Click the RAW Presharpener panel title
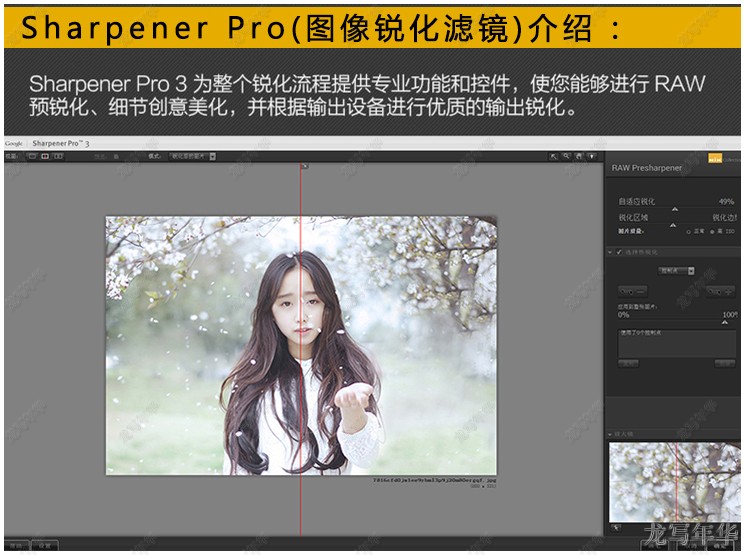 click(647, 168)
